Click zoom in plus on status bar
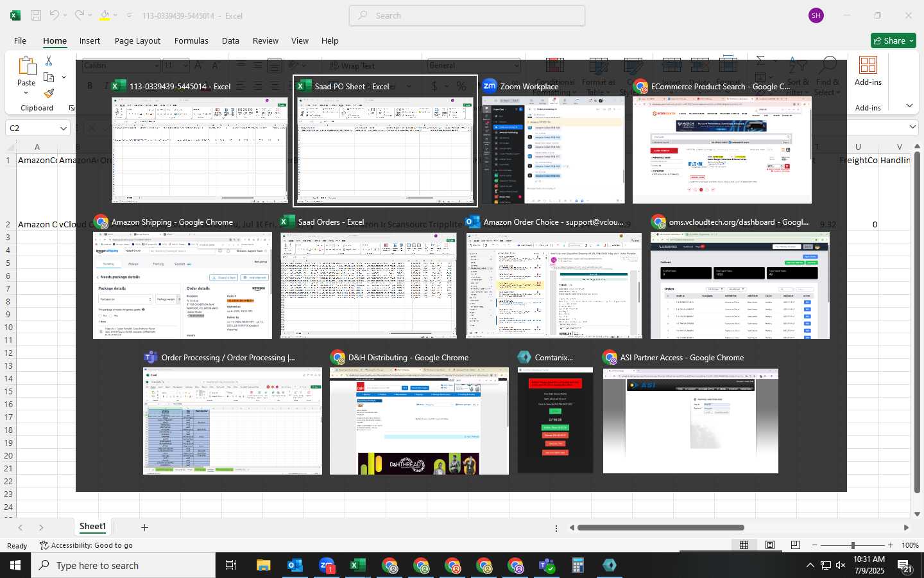This screenshot has width=924, height=578. (x=890, y=545)
